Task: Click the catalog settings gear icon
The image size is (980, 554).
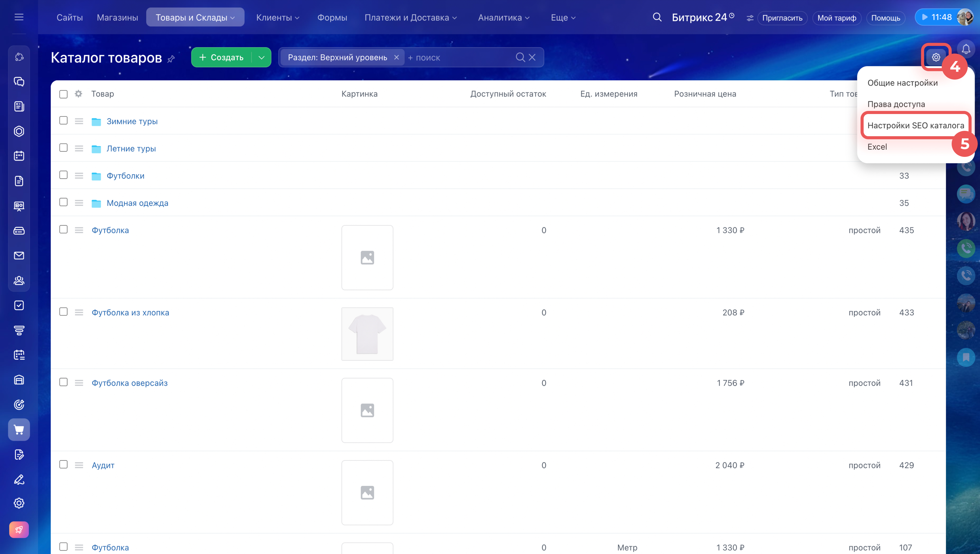Action: pyautogui.click(x=936, y=57)
